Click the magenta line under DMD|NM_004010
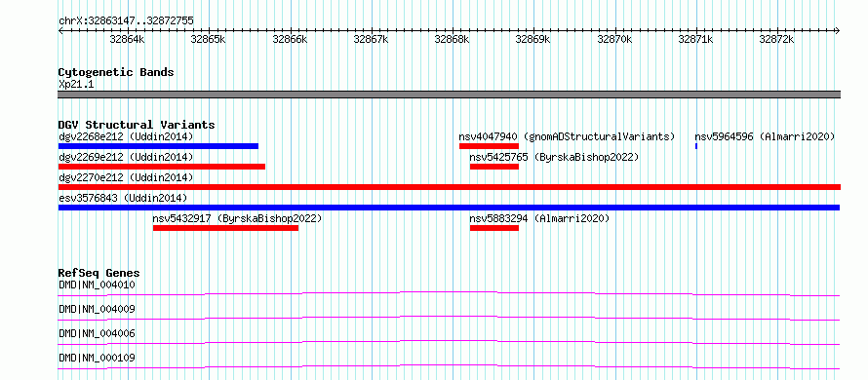The width and height of the screenshot is (868, 380). tap(449, 293)
